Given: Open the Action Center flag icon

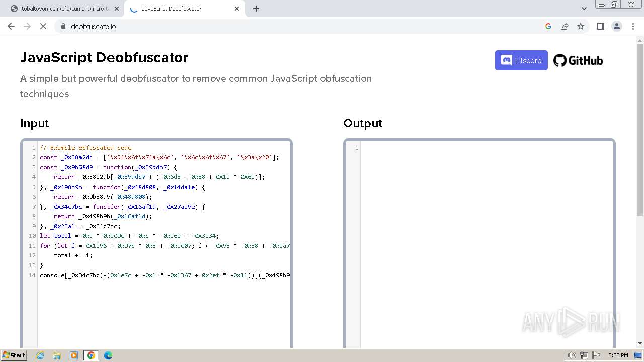Looking at the screenshot, I should (596, 355).
